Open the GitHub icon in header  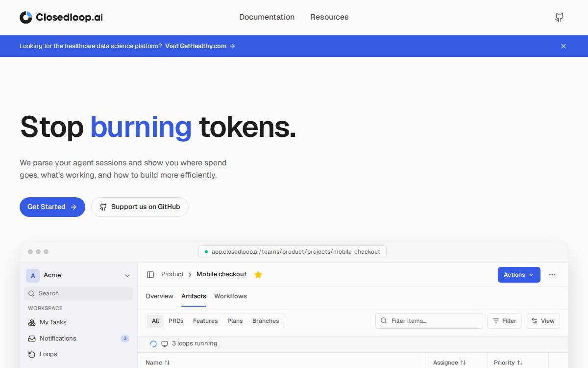point(559,18)
